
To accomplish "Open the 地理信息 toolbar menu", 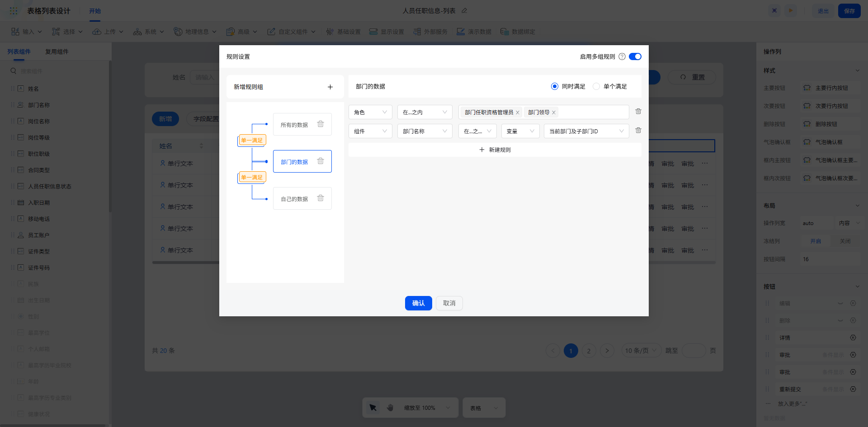I will click(x=195, y=32).
